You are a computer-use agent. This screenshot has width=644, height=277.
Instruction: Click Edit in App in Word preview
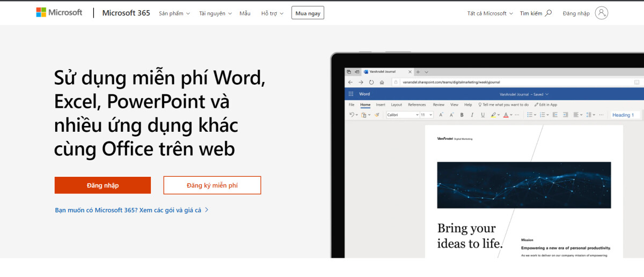click(546, 104)
